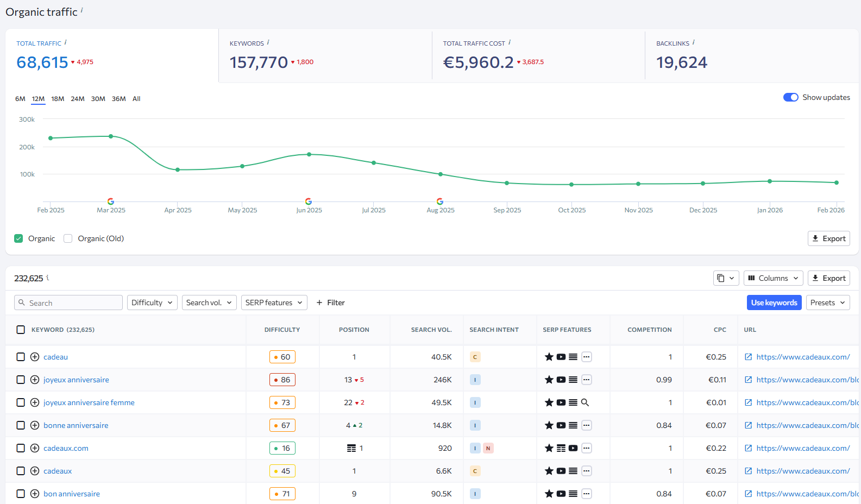Open the Presets dropdown
The width and height of the screenshot is (861, 504).
click(x=828, y=303)
